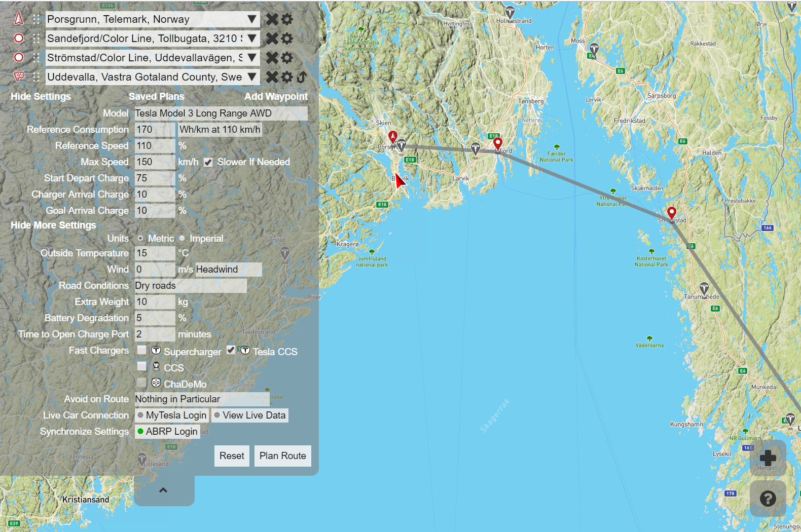Open Saved Plans

[156, 96]
